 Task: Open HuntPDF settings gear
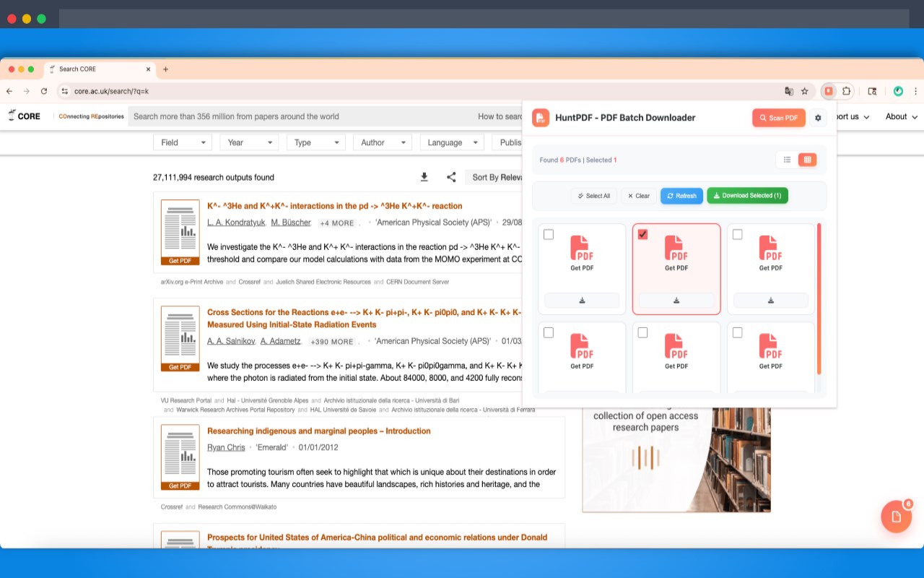818,118
